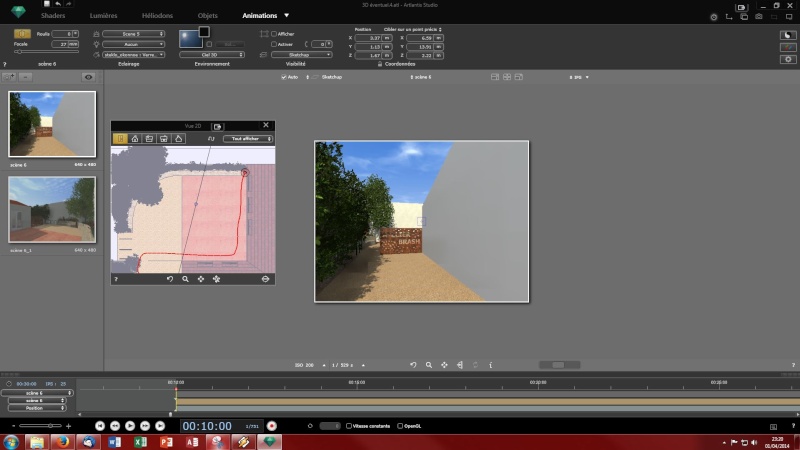Image resolution: width=800 pixels, height=450 pixels.
Task: Open the Shaders tab
Action: click(x=53, y=16)
